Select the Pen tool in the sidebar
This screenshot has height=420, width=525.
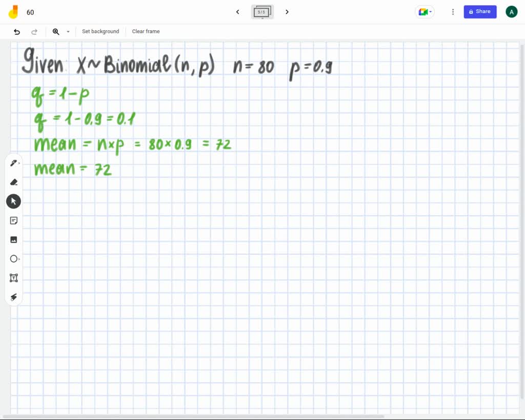14,162
